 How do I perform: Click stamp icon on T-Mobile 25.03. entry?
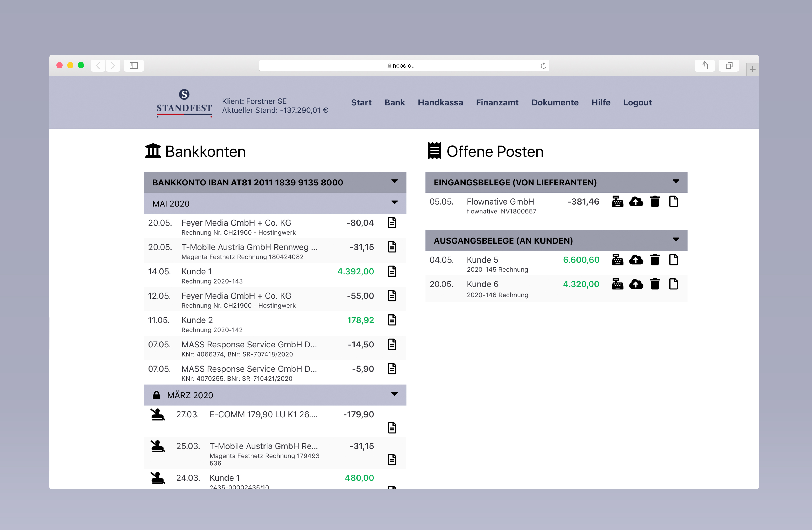click(x=158, y=446)
